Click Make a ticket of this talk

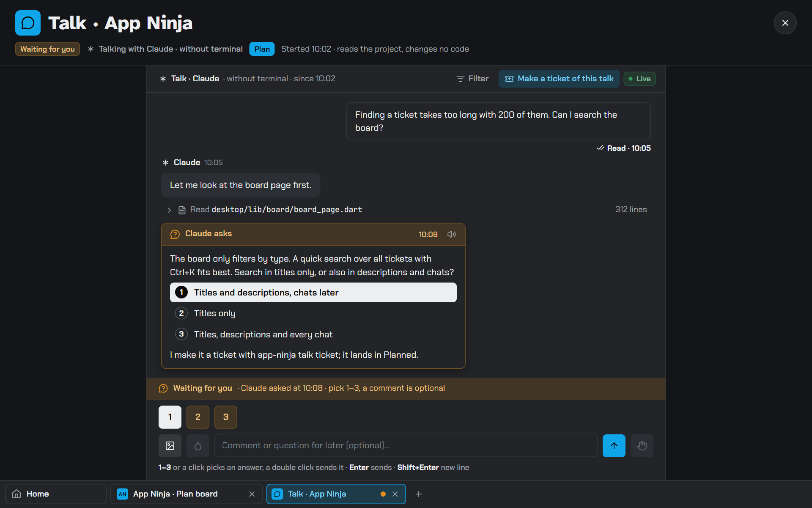pyautogui.click(x=559, y=79)
